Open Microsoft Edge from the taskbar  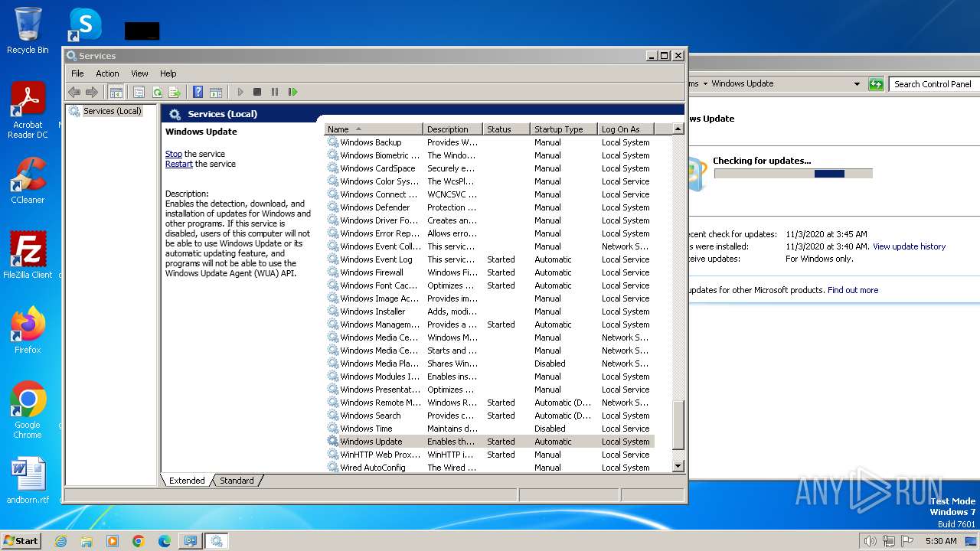point(164,541)
